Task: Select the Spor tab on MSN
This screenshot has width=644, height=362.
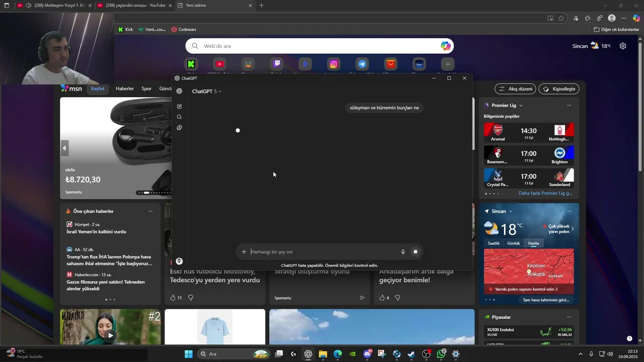Action: (146, 88)
